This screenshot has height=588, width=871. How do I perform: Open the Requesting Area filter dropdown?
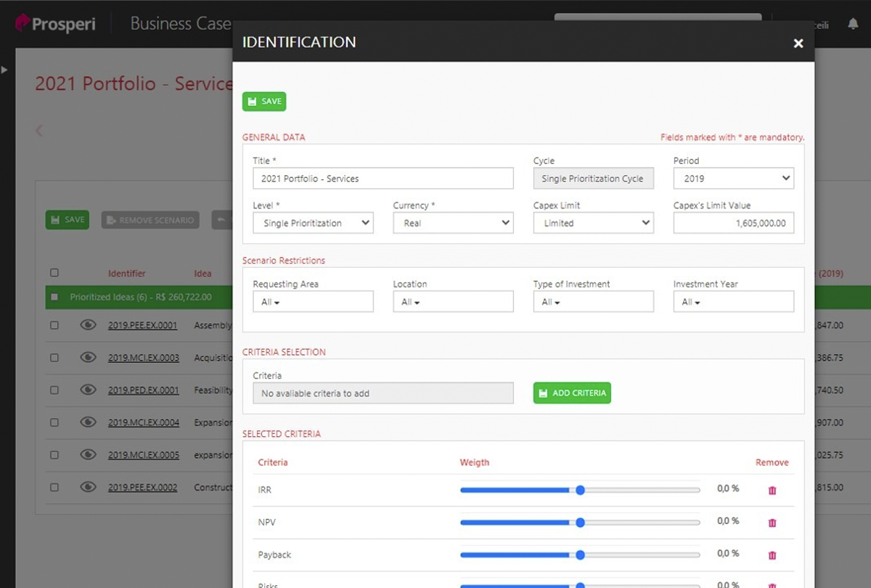coord(313,302)
